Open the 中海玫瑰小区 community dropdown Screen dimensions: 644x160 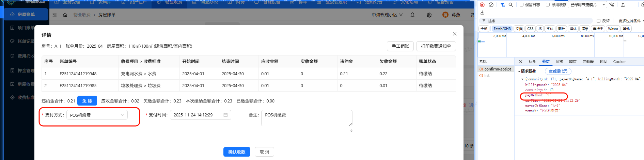click(387, 15)
